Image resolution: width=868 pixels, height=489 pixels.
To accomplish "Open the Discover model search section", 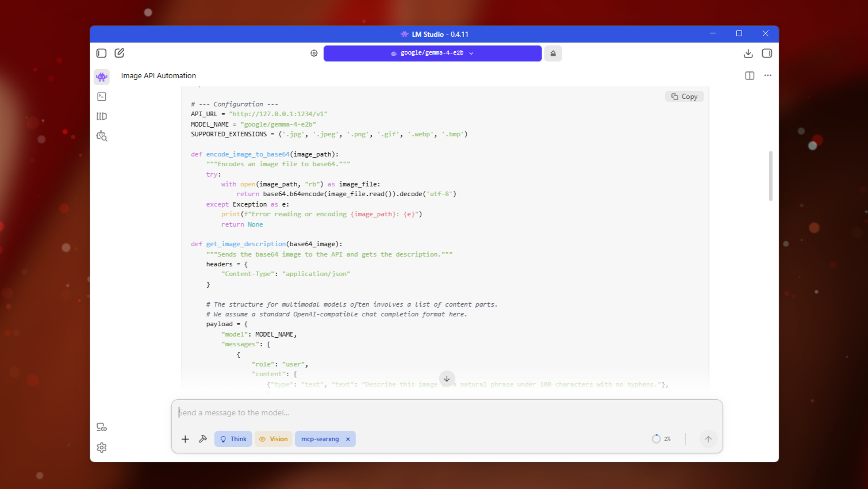I will [x=102, y=136].
